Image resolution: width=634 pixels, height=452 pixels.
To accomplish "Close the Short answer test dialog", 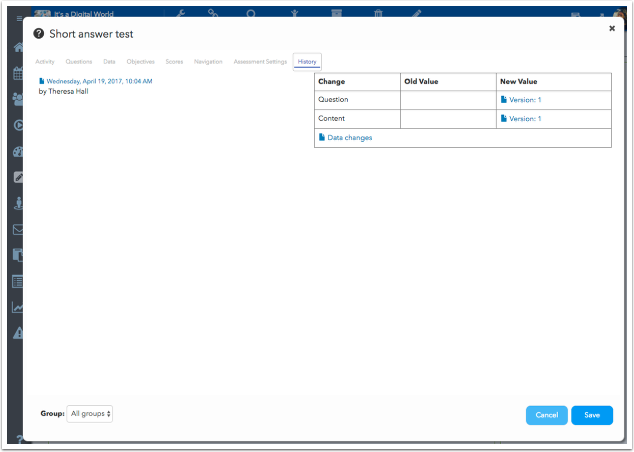I will coord(612,28).
